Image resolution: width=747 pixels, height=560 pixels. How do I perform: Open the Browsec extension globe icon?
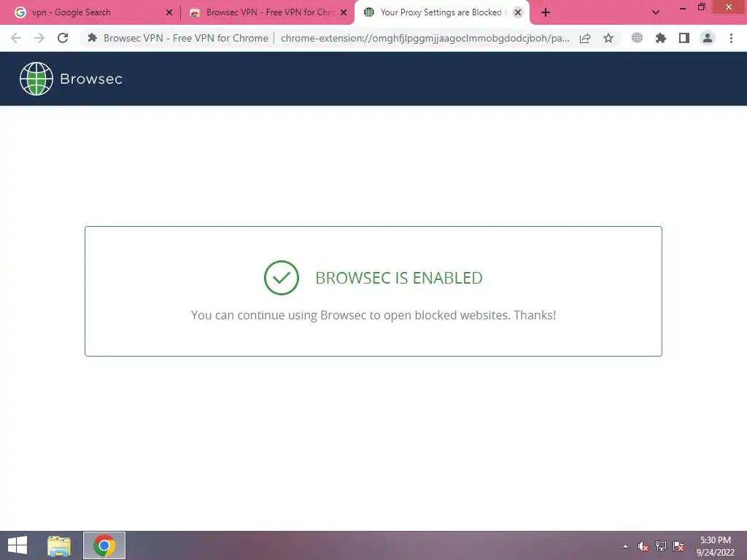pyautogui.click(x=637, y=38)
